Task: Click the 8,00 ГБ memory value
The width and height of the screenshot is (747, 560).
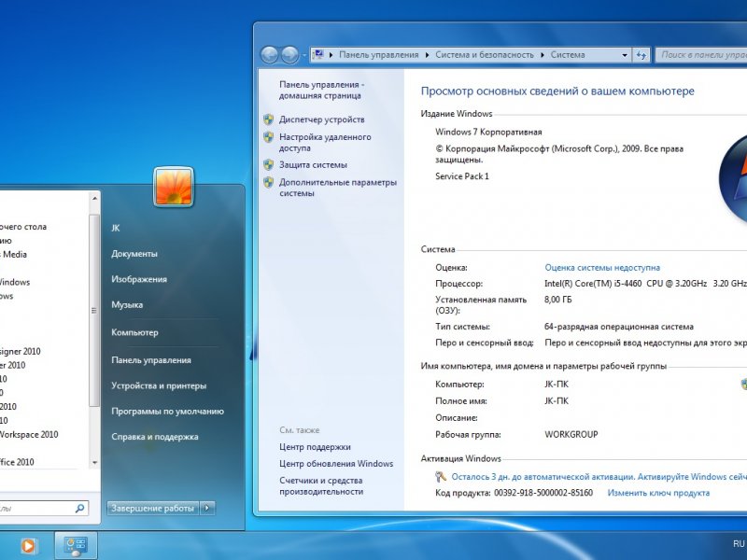Action: [557, 300]
